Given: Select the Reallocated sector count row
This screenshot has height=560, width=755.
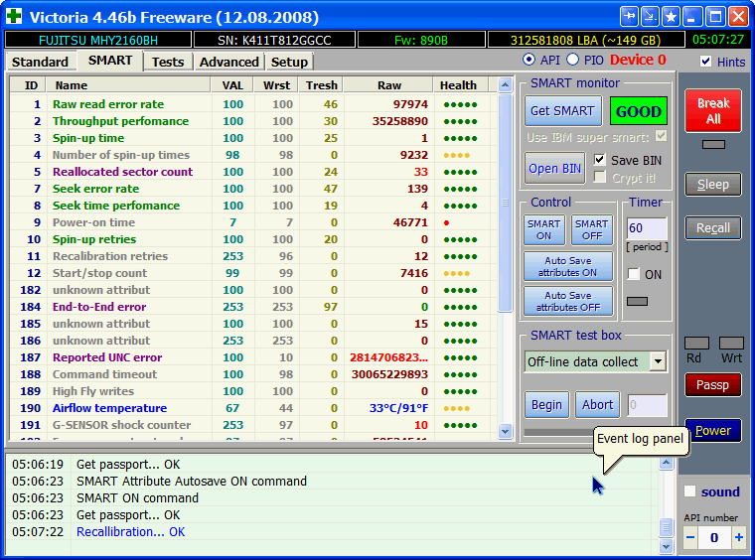Looking at the screenshot, I should point(252,172).
